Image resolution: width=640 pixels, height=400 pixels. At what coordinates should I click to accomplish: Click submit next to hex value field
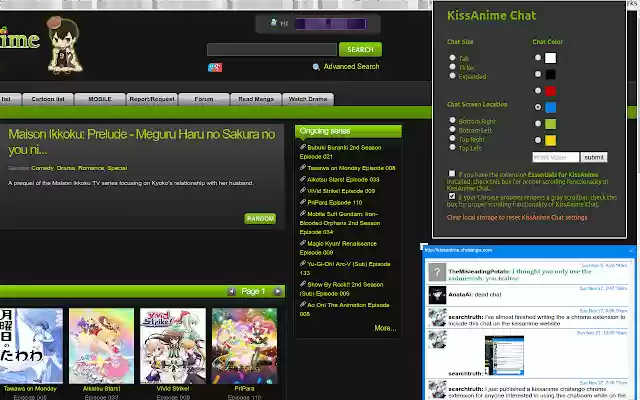point(594,157)
